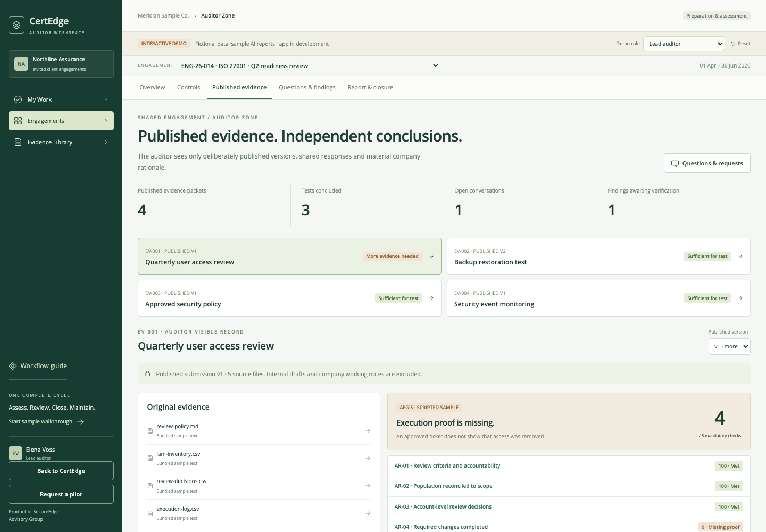Viewport: 766px width, 532px height.
Task: Open AR-02 Population reconciled to scope row
Action: point(569,486)
